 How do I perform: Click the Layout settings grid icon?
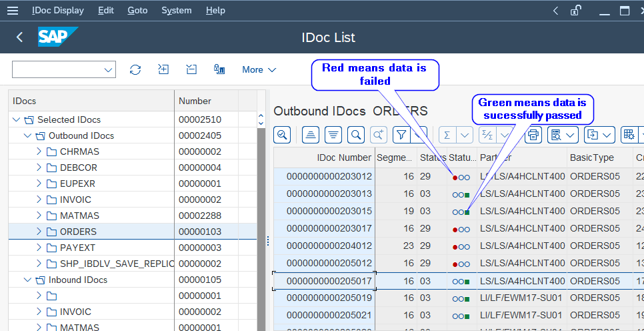pyautogui.click(x=629, y=134)
